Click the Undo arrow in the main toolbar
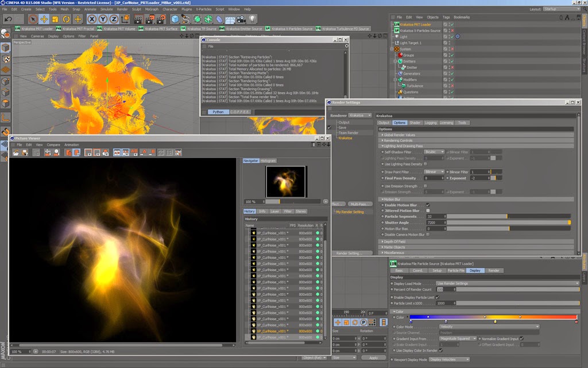 9,19
